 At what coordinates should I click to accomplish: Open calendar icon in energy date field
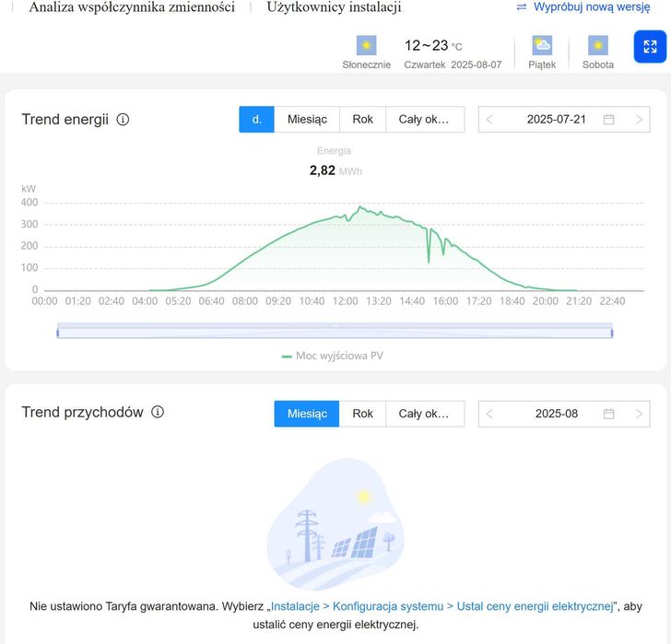tap(608, 120)
